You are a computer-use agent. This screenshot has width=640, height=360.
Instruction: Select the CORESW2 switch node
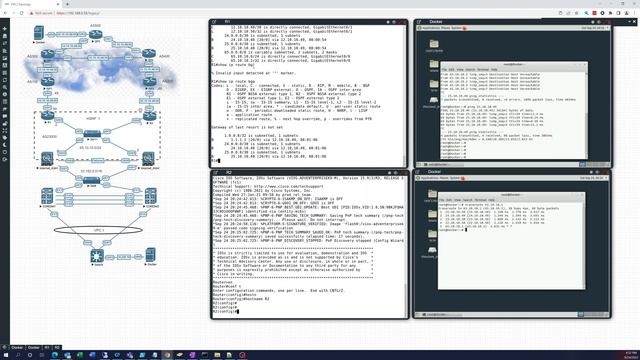pyautogui.click(x=151, y=196)
